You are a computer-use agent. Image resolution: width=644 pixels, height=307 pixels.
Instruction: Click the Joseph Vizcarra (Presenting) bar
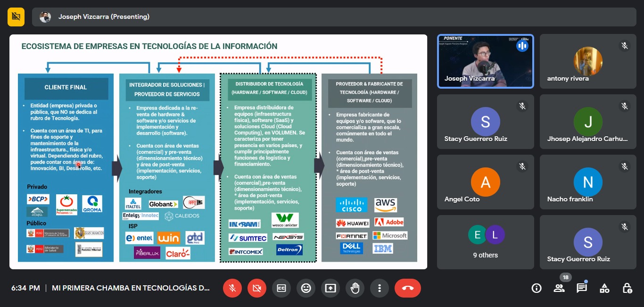[334, 17]
